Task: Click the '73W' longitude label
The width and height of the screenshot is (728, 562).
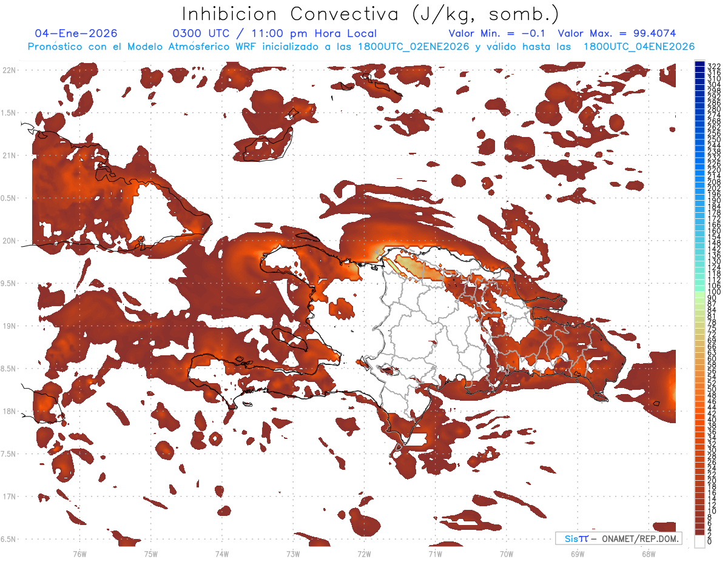Action: [293, 554]
